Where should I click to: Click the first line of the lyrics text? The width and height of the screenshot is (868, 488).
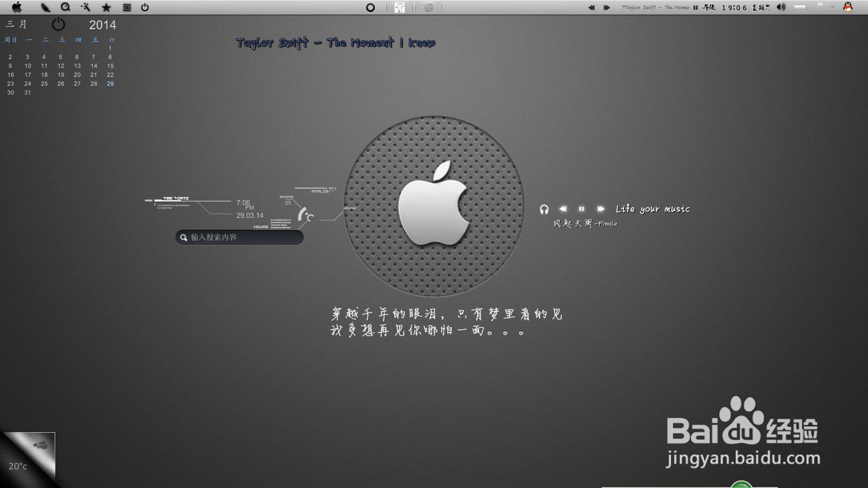(447, 314)
